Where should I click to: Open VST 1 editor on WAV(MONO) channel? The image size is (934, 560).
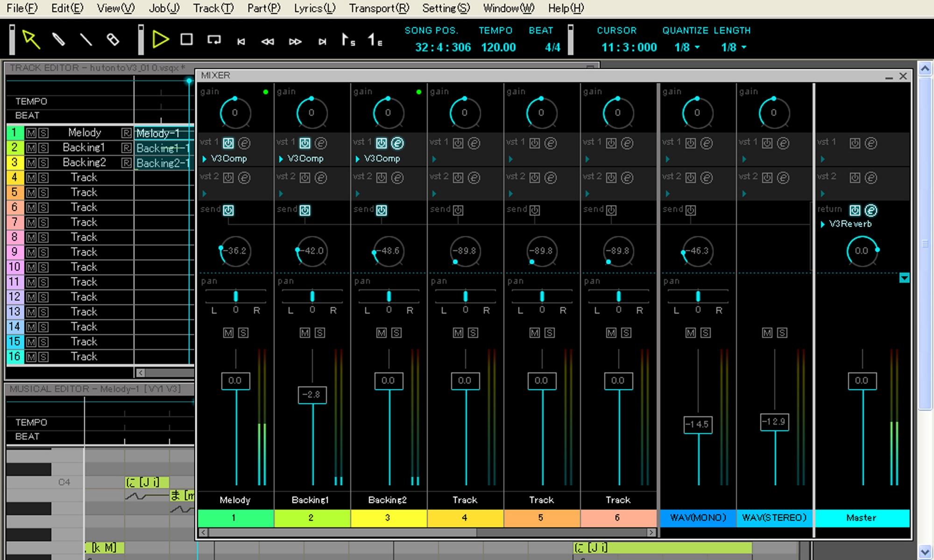click(x=707, y=143)
